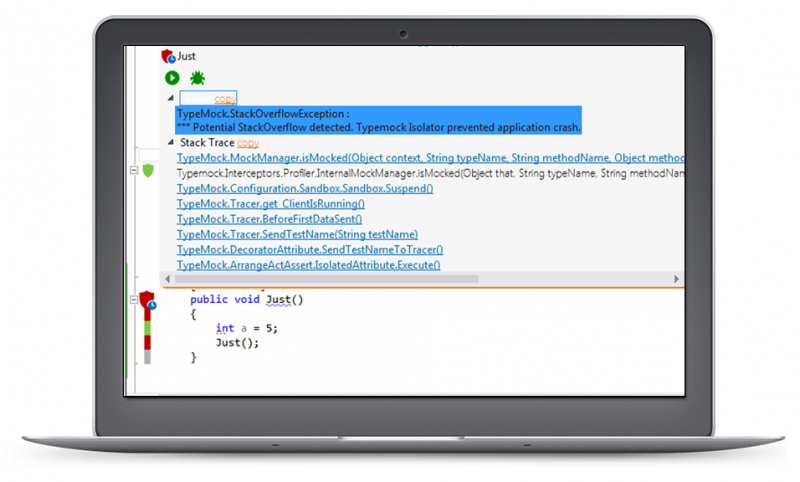Click the red shield marker next to Just() method
800x482 pixels.
pos(148,299)
